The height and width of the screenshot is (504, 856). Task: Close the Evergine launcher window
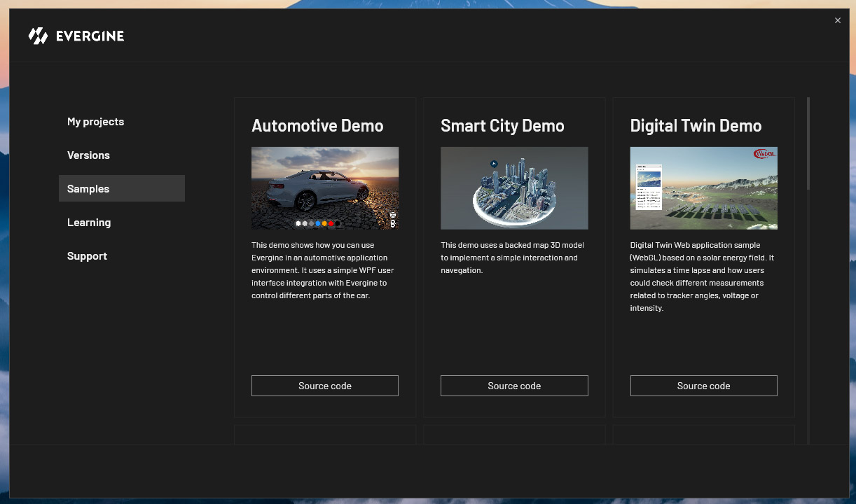[x=837, y=21]
